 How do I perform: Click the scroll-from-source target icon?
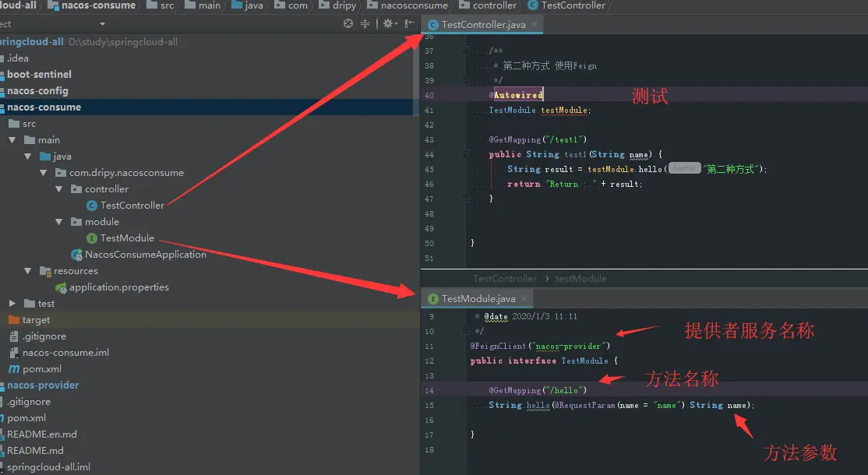(x=348, y=23)
